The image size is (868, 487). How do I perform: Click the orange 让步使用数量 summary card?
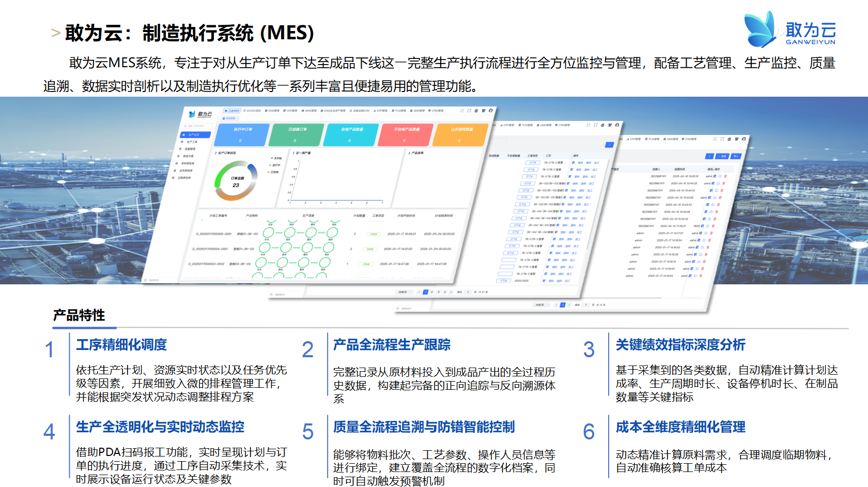tap(460, 134)
